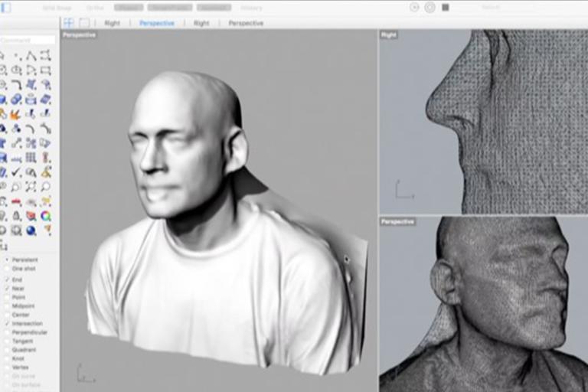
Task: Click inside the Command input field
Action: pos(28,40)
